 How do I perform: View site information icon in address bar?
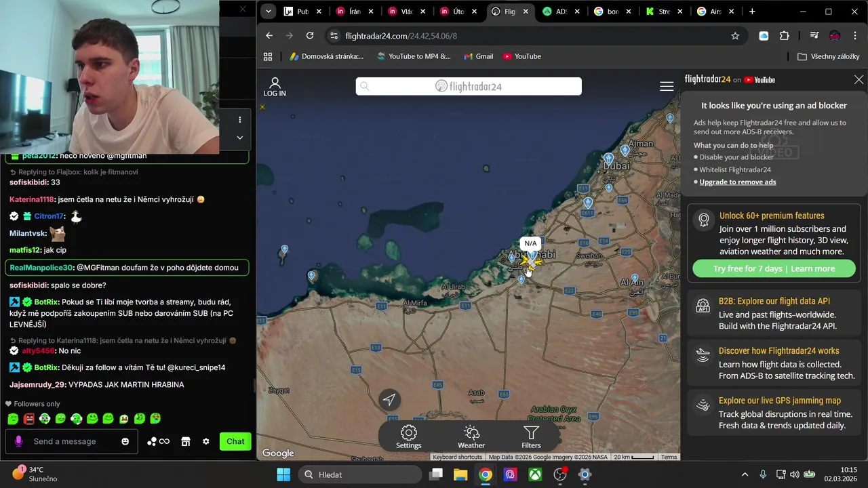click(x=332, y=35)
